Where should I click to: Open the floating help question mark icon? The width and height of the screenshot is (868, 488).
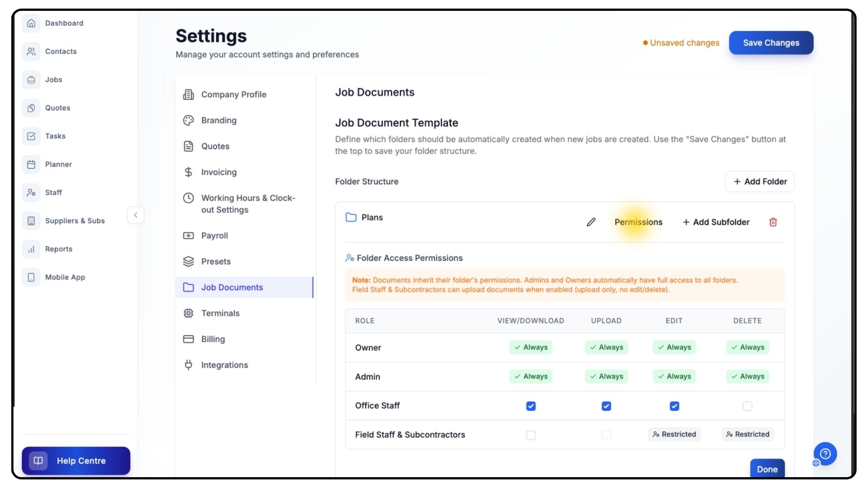pyautogui.click(x=825, y=454)
